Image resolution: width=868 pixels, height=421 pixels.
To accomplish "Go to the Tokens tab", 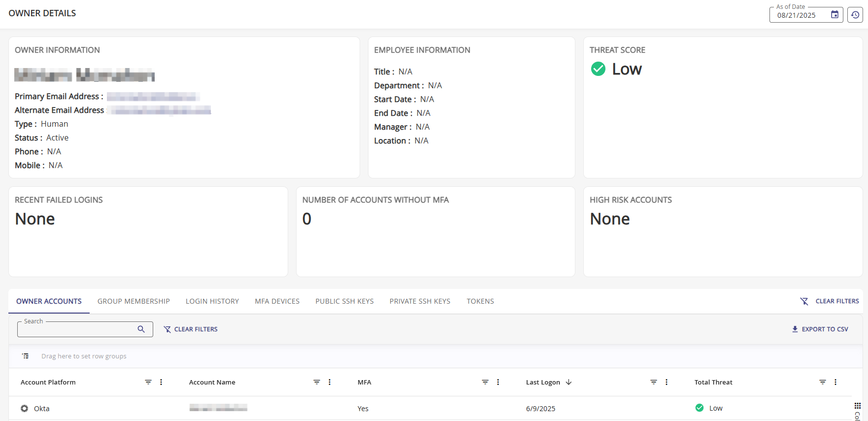I will pyautogui.click(x=480, y=301).
